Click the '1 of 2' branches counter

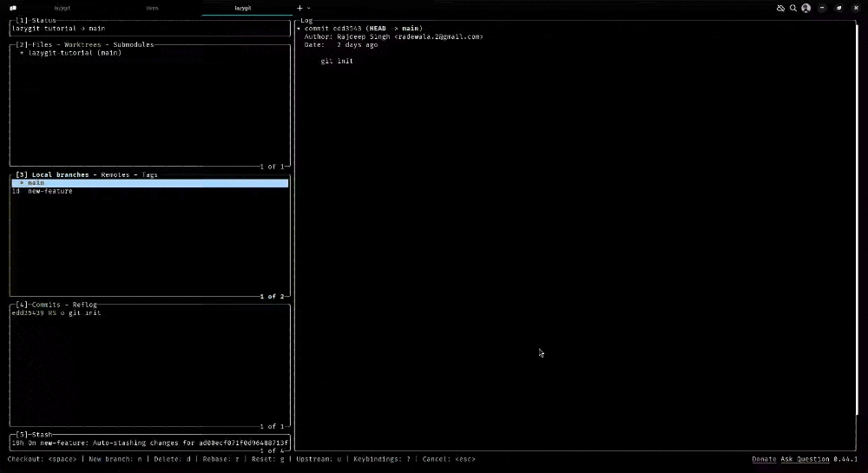pyautogui.click(x=272, y=297)
